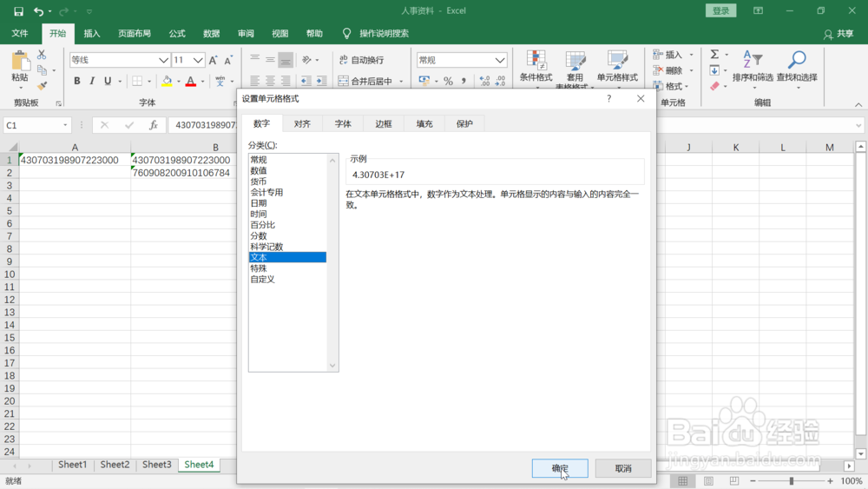This screenshot has width=868, height=489.
Task: Open the fill color dropdown arrow
Action: (178, 82)
